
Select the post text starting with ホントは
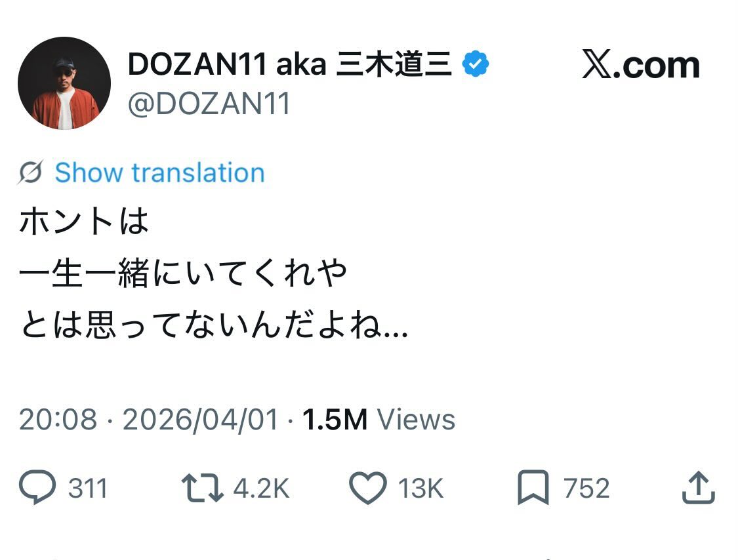(x=85, y=222)
